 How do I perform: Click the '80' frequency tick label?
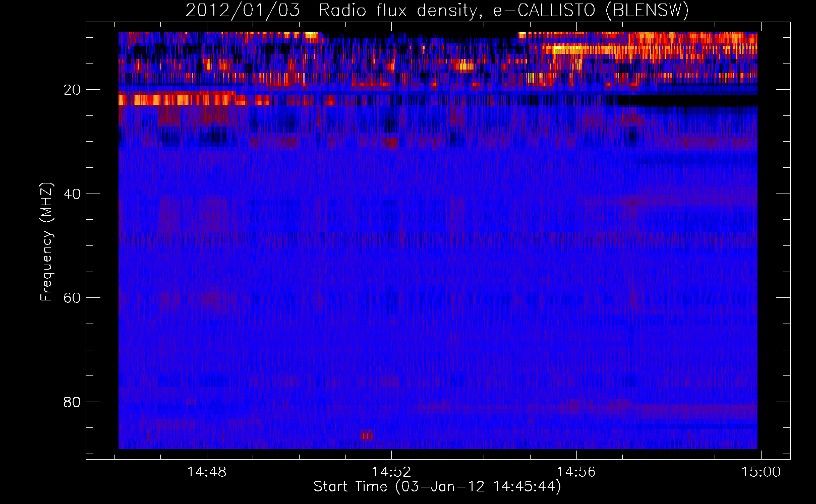point(72,402)
